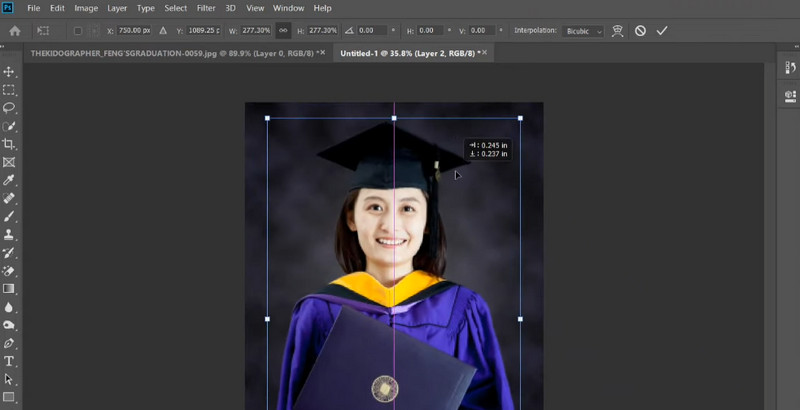800x410 pixels.
Task: Click the vertical skew field
Action: [x=483, y=31]
